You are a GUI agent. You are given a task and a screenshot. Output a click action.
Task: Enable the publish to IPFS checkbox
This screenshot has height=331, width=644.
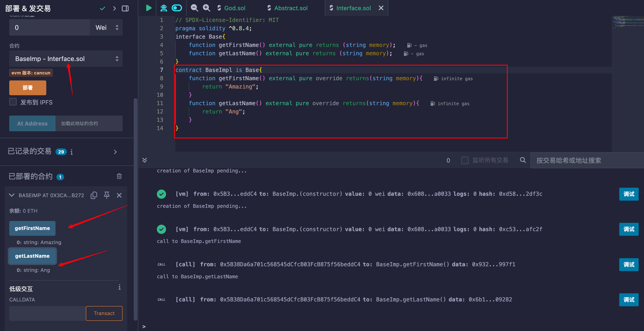13,102
